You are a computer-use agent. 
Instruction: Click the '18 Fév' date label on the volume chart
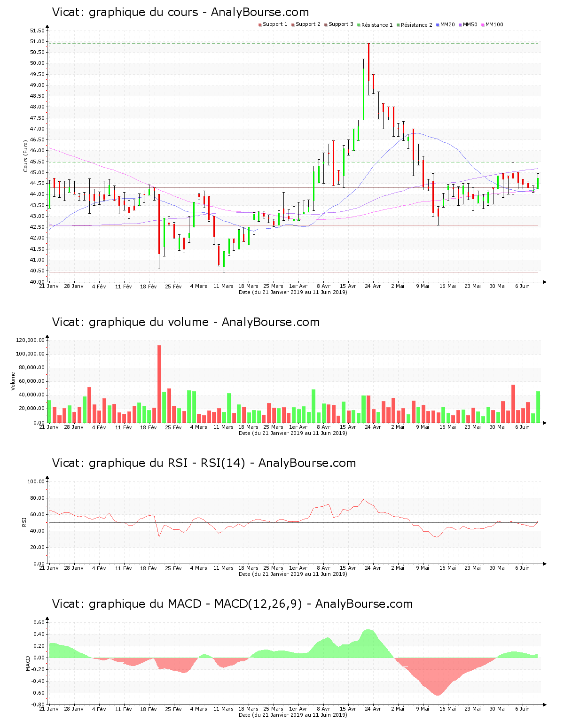pyautogui.click(x=149, y=427)
